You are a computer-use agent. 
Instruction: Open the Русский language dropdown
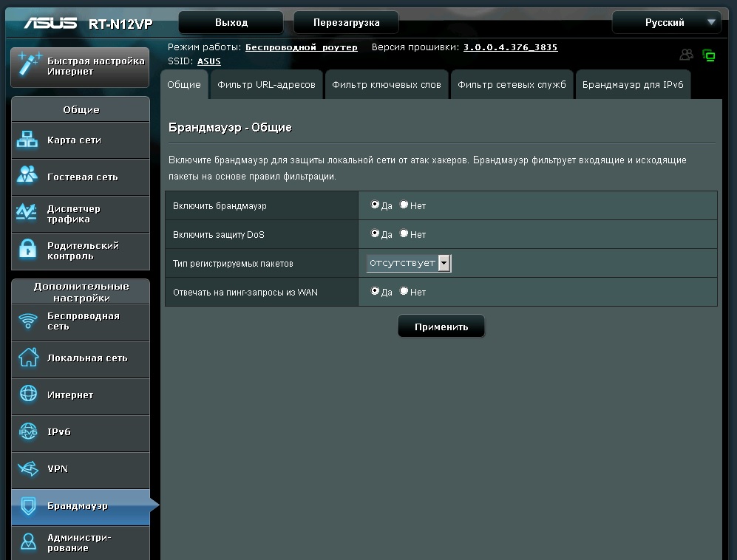point(667,23)
